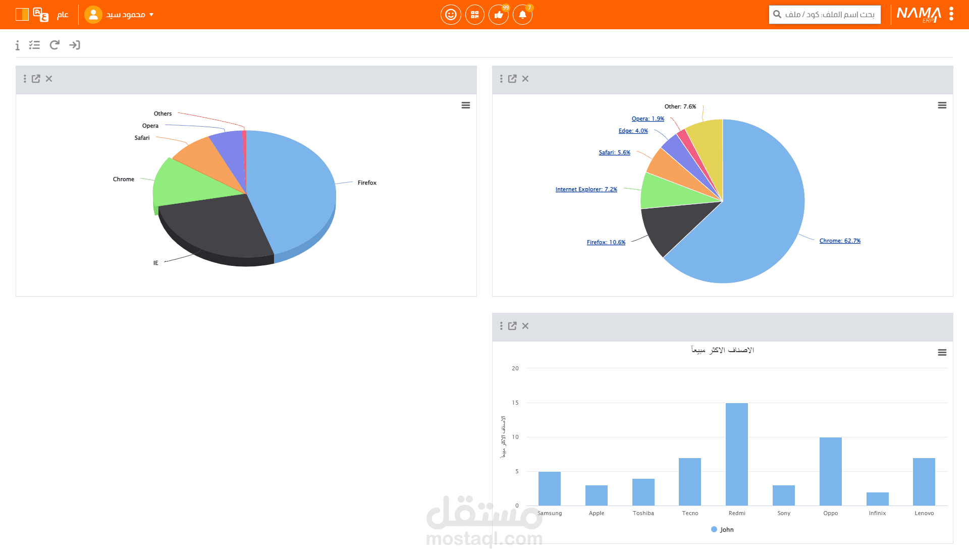This screenshot has width=969, height=560.
Task: Click the info icon in toolbar
Action: [18, 45]
